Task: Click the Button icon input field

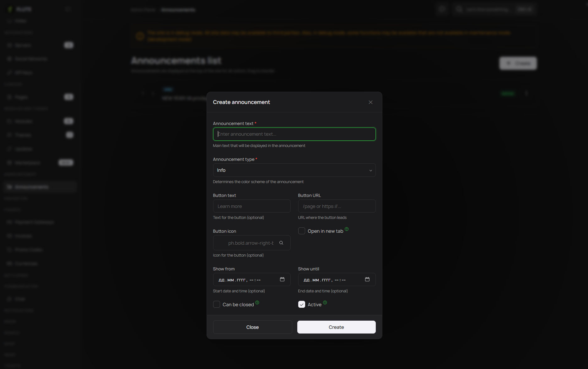Action: [x=250, y=243]
